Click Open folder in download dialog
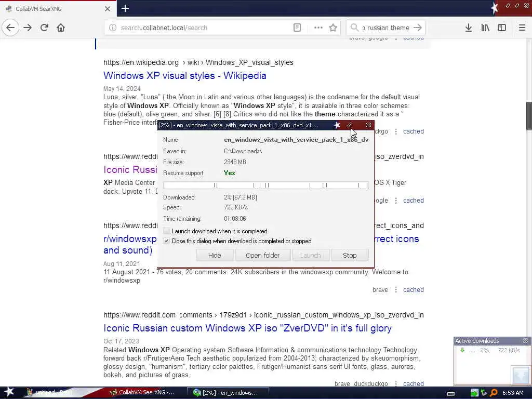 tap(262, 256)
